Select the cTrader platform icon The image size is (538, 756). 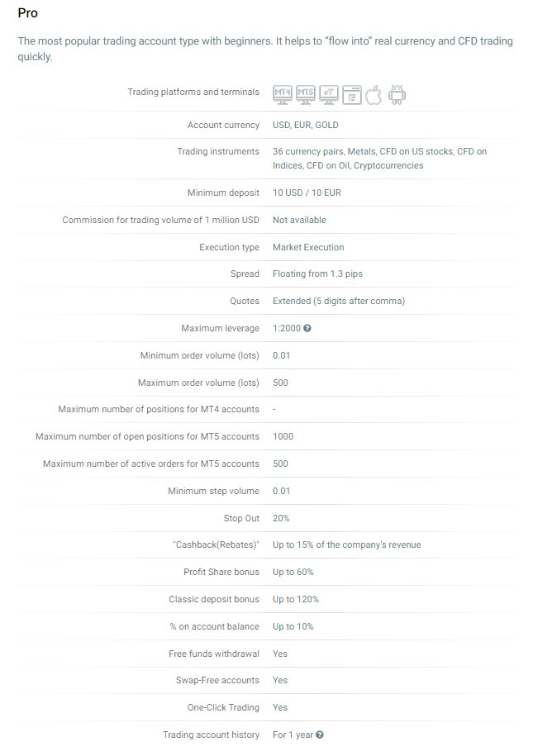tap(329, 95)
